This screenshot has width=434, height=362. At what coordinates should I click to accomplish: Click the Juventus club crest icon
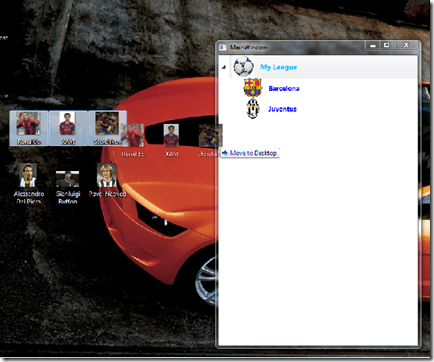tap(253, 108)
